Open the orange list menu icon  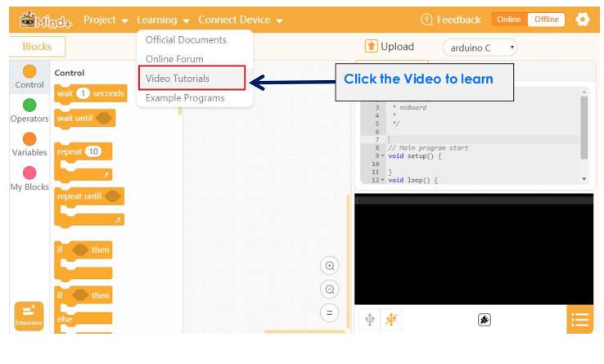(580, 319)
